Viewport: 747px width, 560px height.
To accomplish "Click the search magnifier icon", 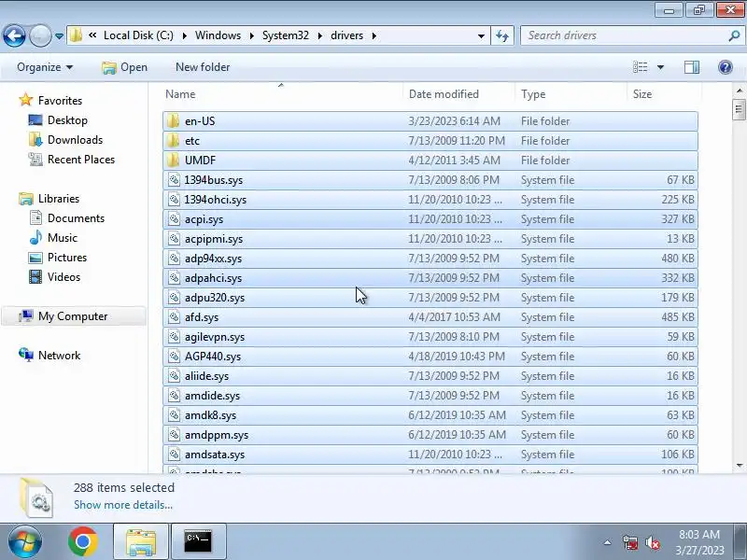I will pyautogui.click(x=734, y=35).
